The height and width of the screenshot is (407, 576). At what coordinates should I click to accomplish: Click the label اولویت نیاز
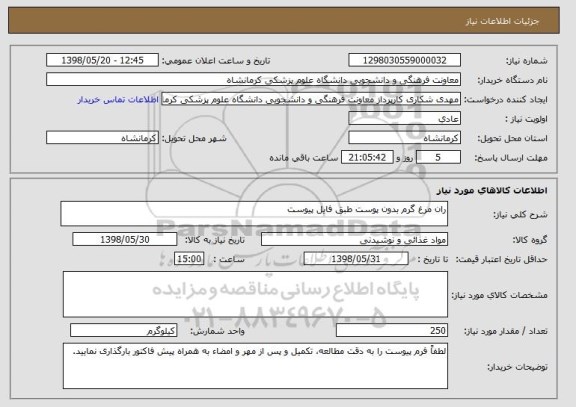tap(526, 119)
